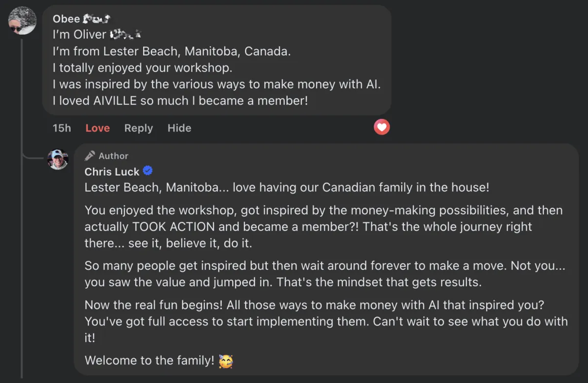Reply to Obee's comment

(x=138, y=128)
